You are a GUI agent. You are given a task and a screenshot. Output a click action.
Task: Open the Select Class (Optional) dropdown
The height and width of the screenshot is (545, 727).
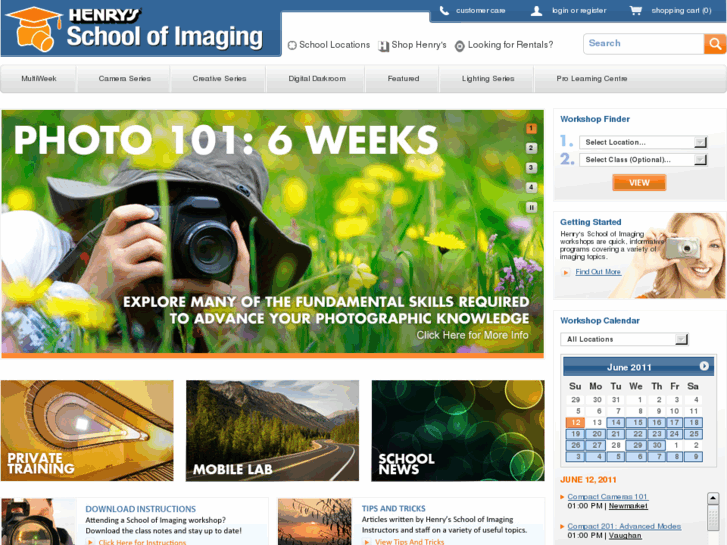pos(643,160)
